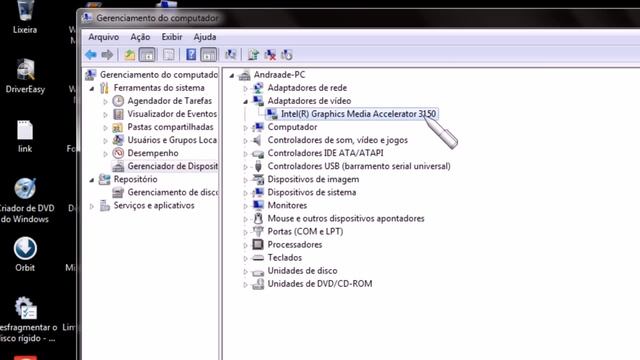The image size is (640, 360).
Task: Toggle the console tree toolbar icon
Action: point(147,54)
